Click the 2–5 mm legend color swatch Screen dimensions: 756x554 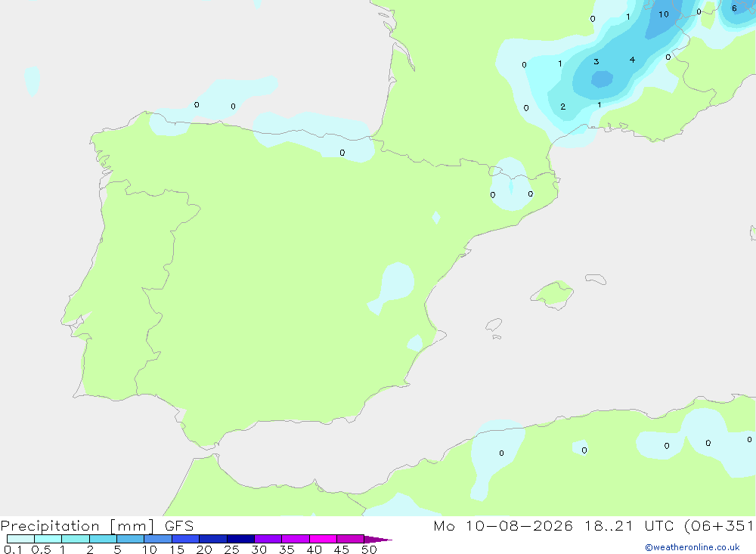click(103, 539)
